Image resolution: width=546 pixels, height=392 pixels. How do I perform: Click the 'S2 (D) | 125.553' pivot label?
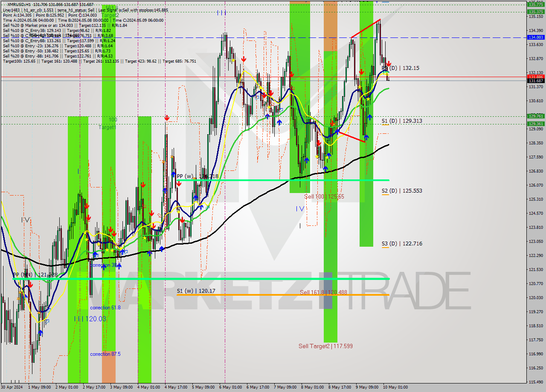[x=402, y=191]
